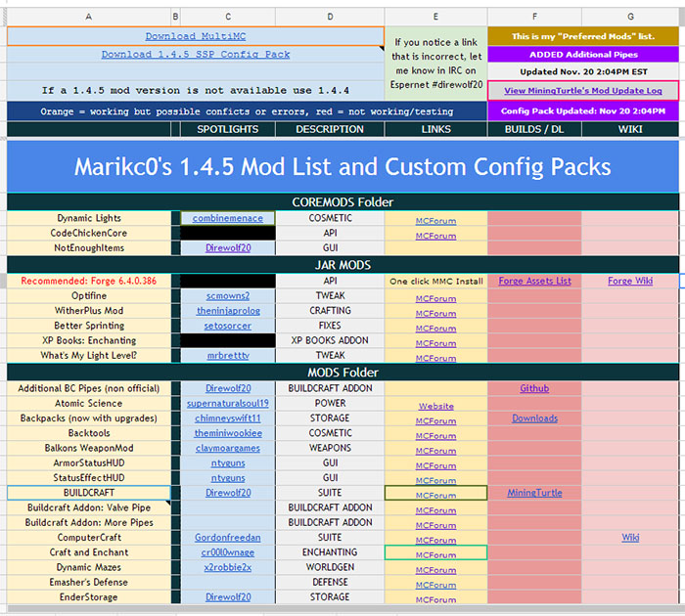The height and width of the screenshot is (616, 685).
Task: Open ntyguns spotlight for ArmorStatusHUD
Action: pyautogui.click(x=228, y=463)
